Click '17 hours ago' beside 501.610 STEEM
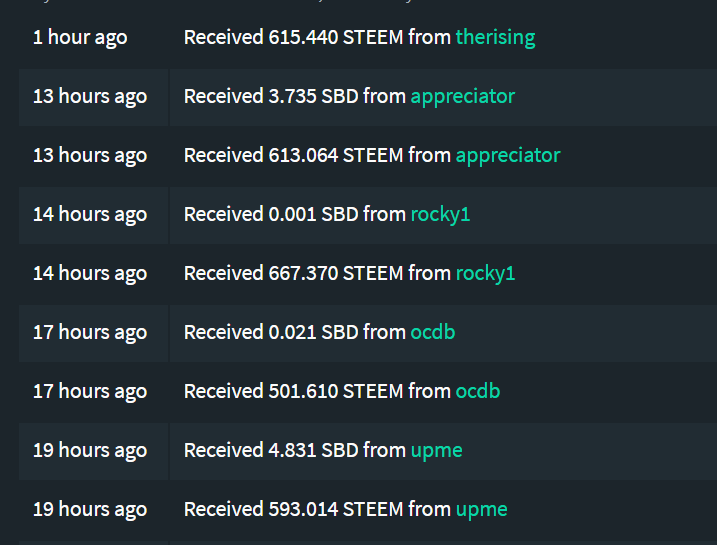This screenshot has height=545, width=717. click(90, 391)
